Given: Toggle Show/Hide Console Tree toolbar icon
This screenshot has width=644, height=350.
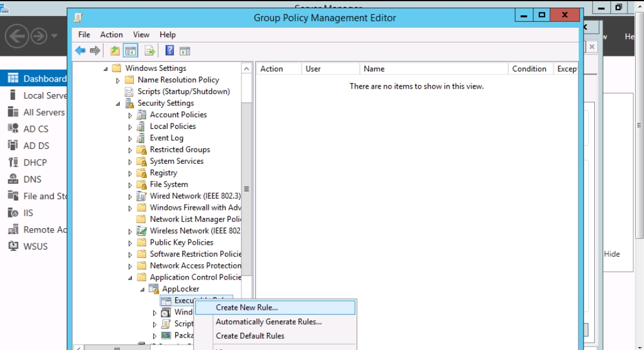Looking at the screenshot, I should [129, 51].
